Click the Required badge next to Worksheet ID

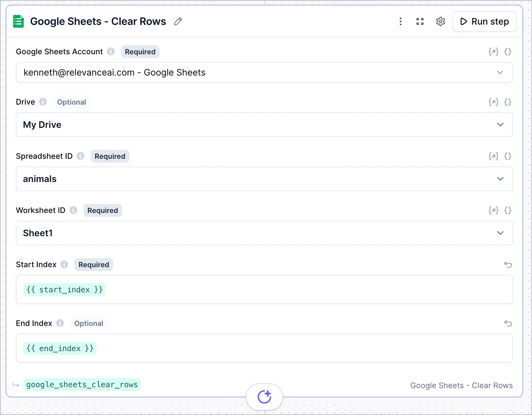(x=103, y=210)
